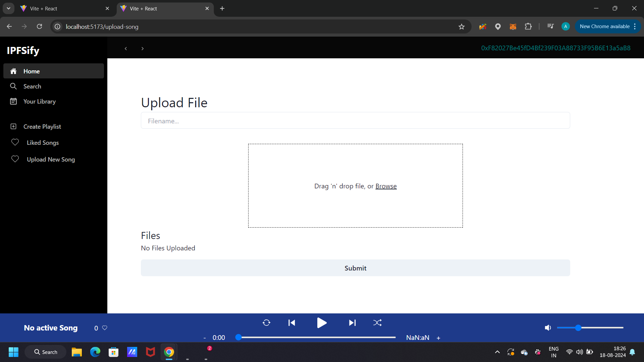Focus the Filename input field
644x362 pixels.
[x=355, y=121]
